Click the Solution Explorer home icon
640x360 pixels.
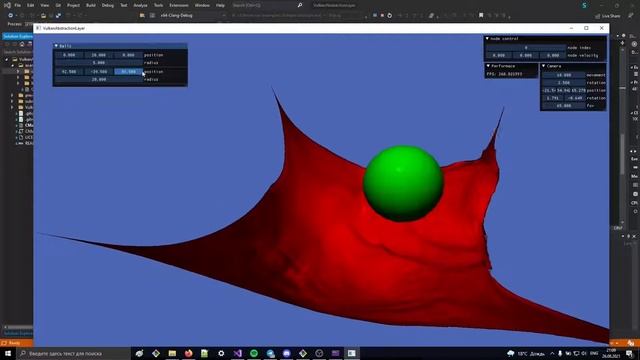tap(22, 44)
